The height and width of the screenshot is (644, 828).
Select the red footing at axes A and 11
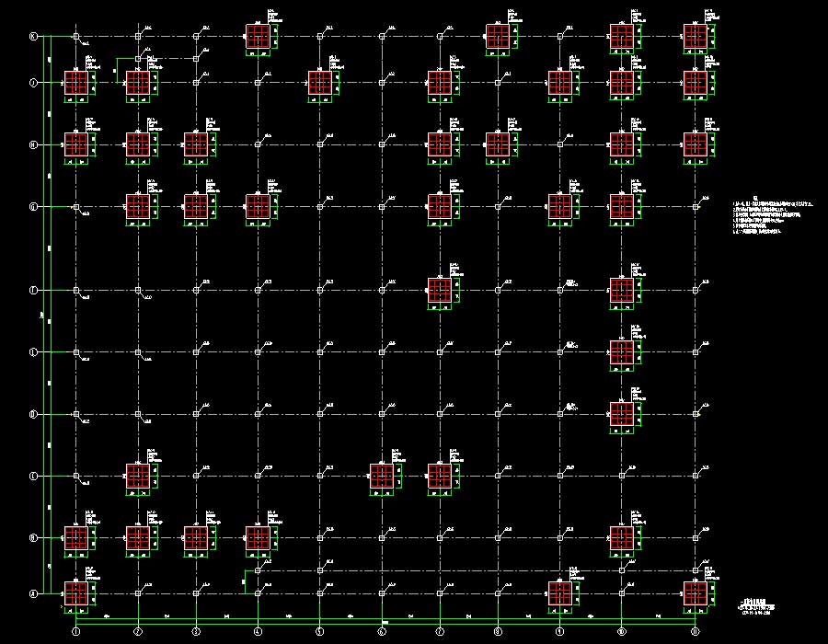click(696, 593)
